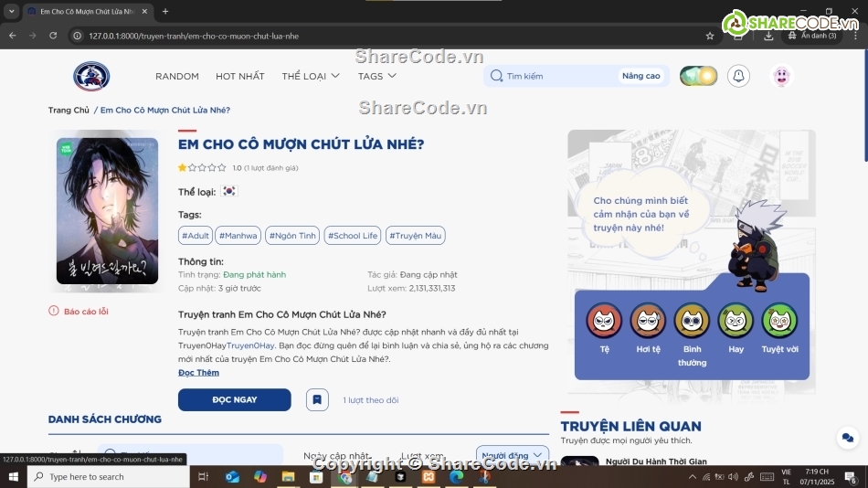
Task: Click the Nâng cao advanced search button
Action: point(641,76)
